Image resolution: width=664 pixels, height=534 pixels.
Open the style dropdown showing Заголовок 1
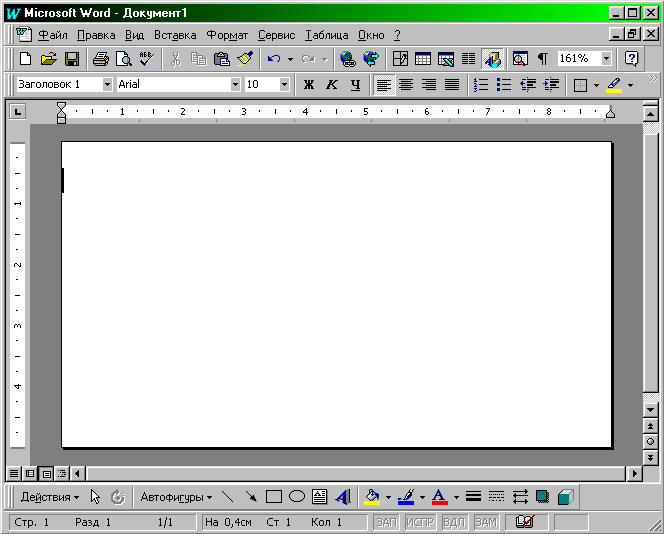107,85
